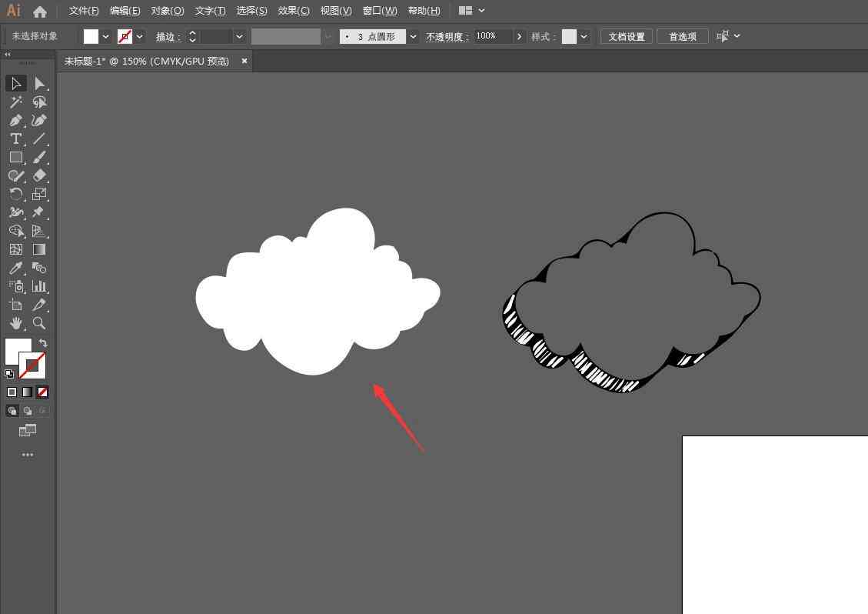
Task: Select the Selection tool
Action: [16, 84]
